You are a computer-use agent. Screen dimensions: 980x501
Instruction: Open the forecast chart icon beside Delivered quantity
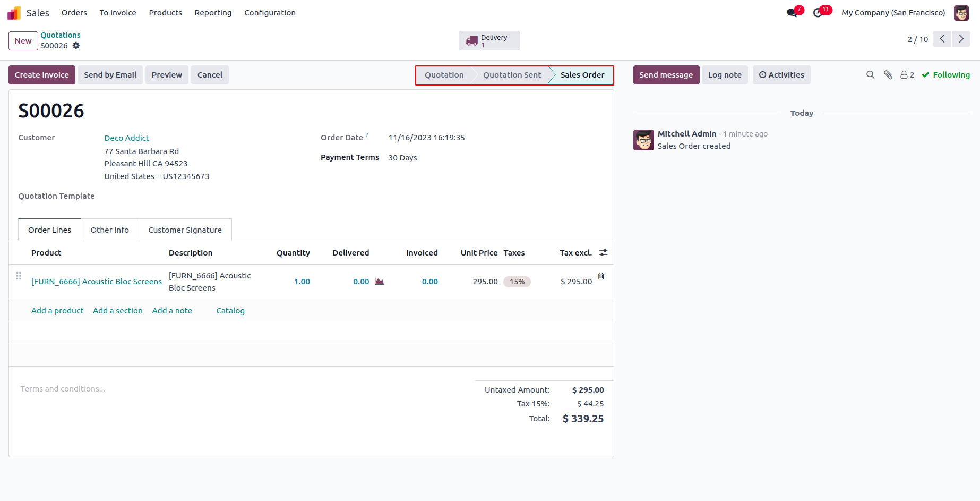pos(379,282)
